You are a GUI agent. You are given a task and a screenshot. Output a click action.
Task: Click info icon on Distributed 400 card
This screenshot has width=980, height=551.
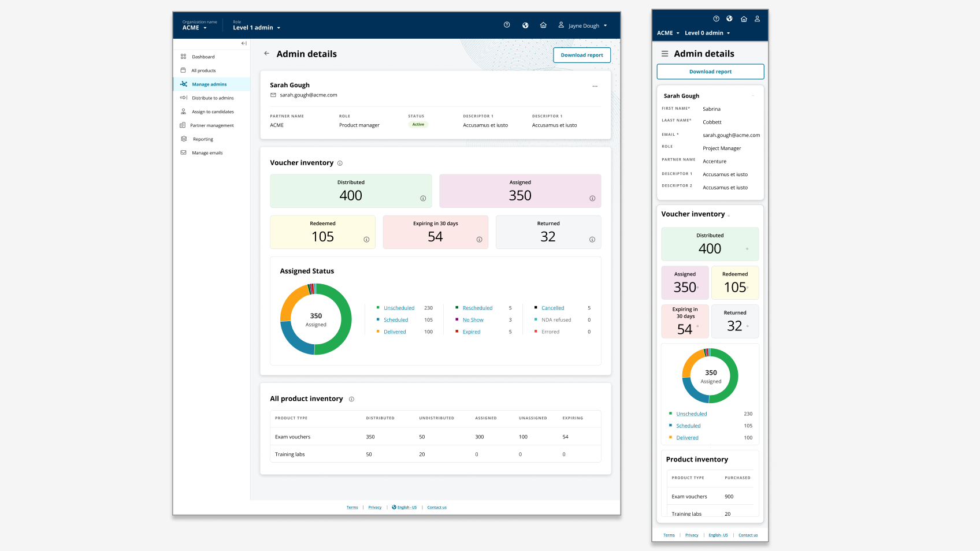[423, 198]
